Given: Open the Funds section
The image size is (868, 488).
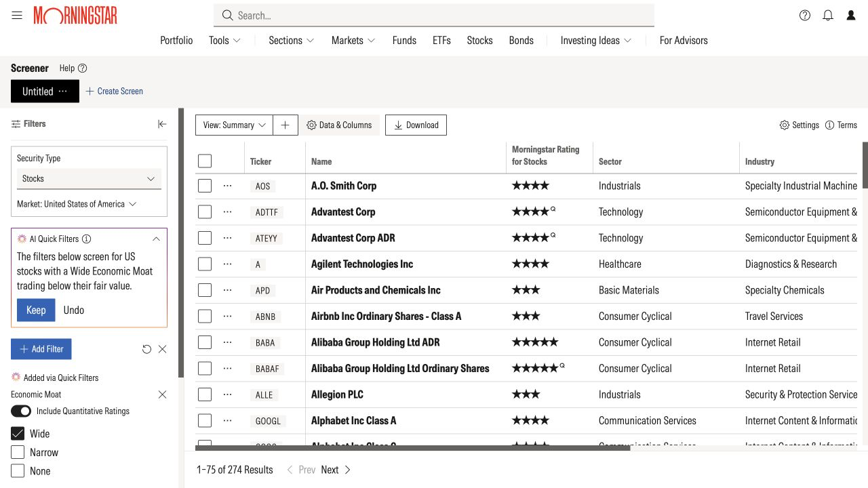Looking at the screenshot, I should tap(404, 41).
